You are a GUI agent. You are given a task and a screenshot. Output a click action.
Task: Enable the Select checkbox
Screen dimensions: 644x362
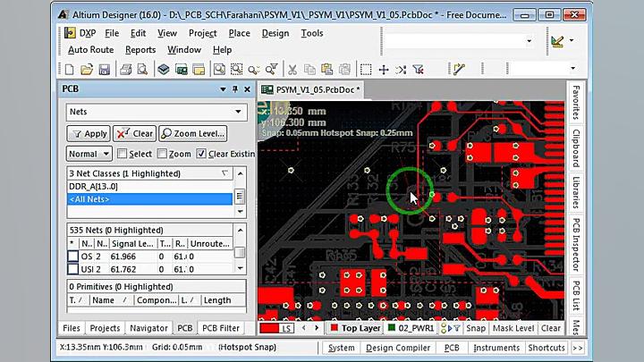(122, 154)
